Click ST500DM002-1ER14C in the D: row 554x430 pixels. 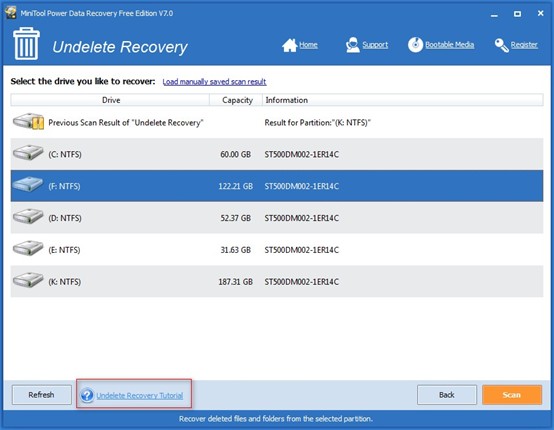[302, 218]
